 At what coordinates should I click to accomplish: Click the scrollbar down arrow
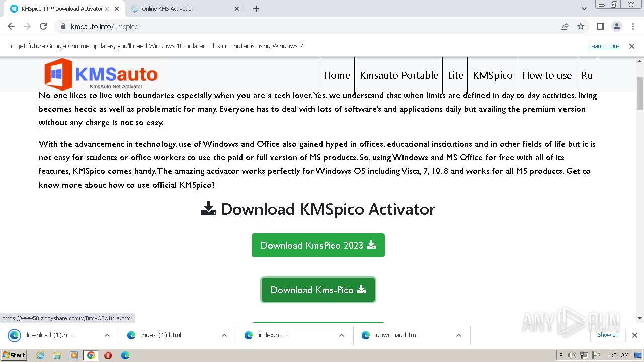coord(640,318)
